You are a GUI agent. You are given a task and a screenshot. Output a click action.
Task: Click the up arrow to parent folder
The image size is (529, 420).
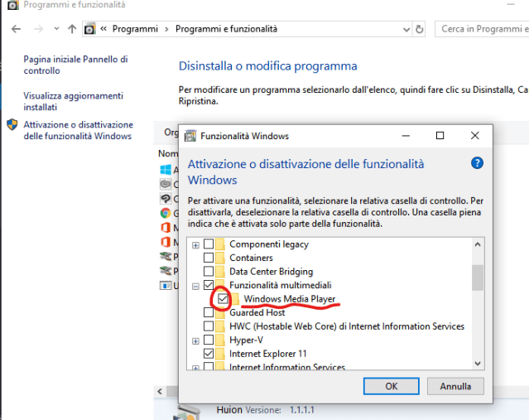[72, 29]
